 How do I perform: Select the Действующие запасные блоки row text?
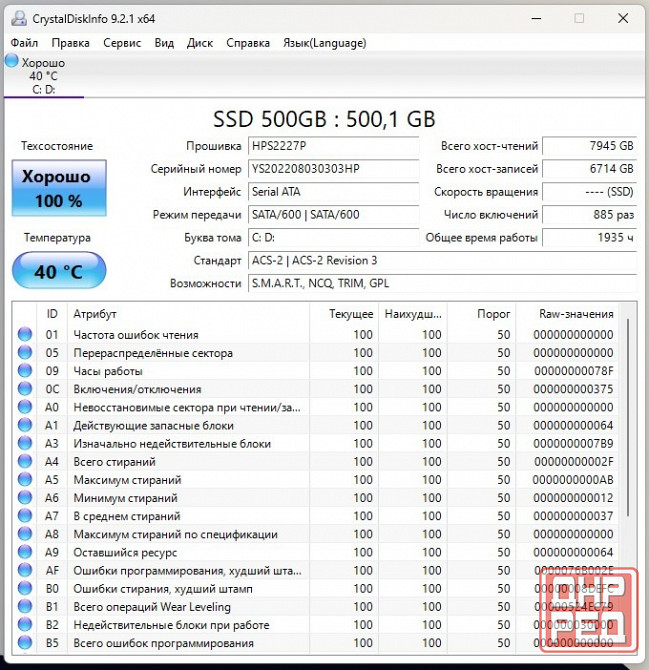153,426
